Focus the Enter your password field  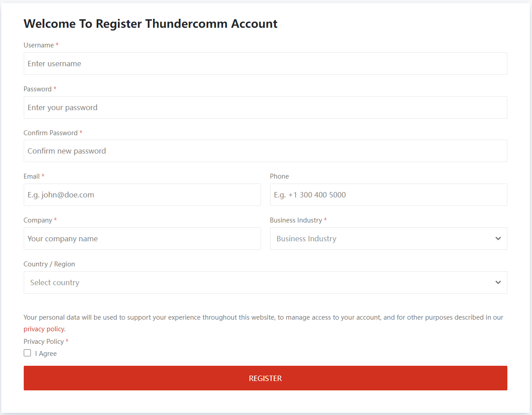pos(265,107)
